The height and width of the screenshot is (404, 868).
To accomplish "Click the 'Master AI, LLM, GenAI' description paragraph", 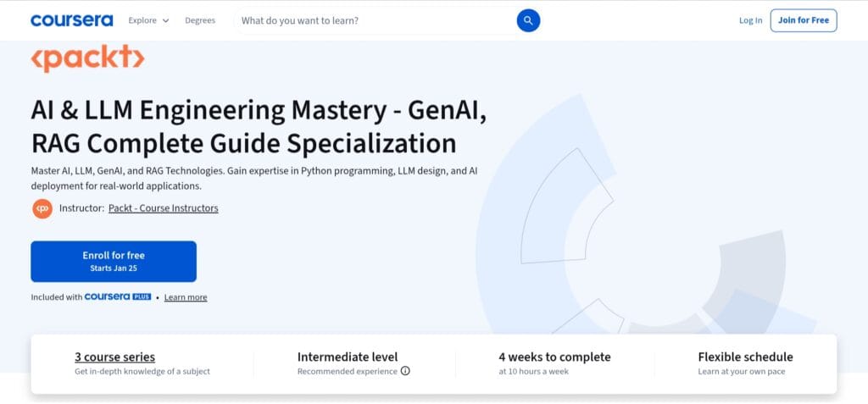I will point(254,178).
